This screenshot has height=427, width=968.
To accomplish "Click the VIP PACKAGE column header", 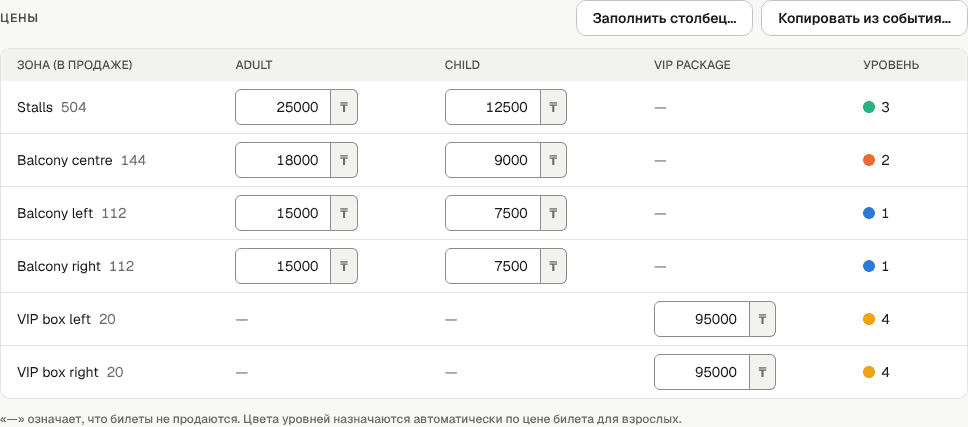I will pyautogui.click(x=692, y=65).
